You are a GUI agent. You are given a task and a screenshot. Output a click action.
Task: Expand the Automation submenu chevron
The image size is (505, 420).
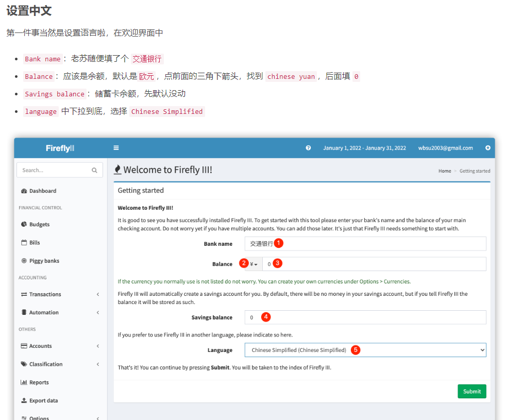click(98, 312)
